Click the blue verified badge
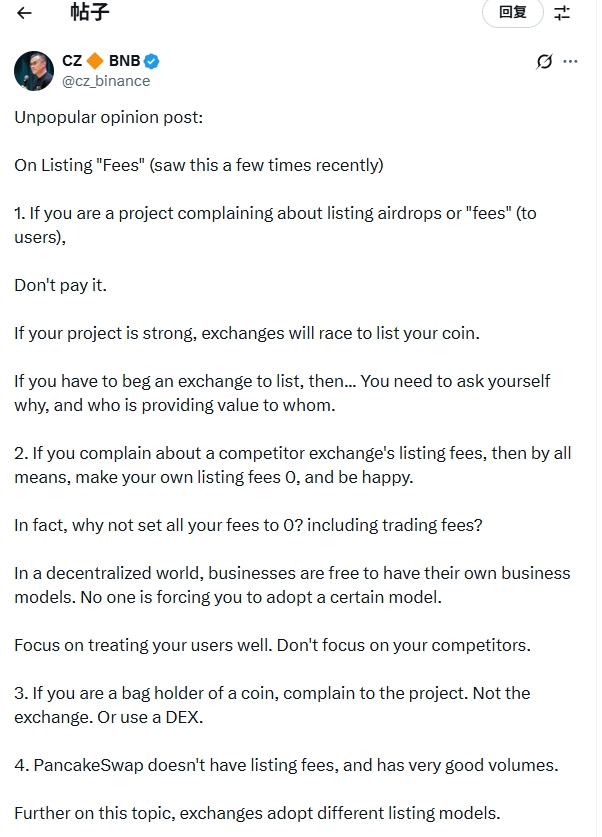The height and width of the screenshot is (837, 602). click(x=152, y=61)
